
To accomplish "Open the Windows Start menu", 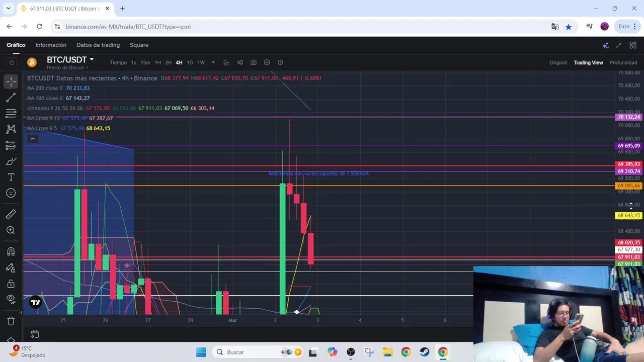I will point(201,352).
